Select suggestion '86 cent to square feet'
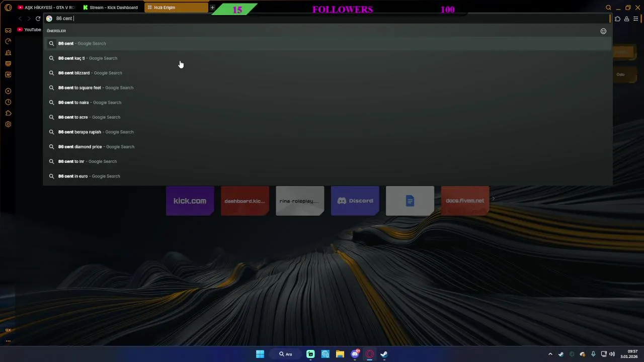The image size is (644, 362). coord(328,87)
